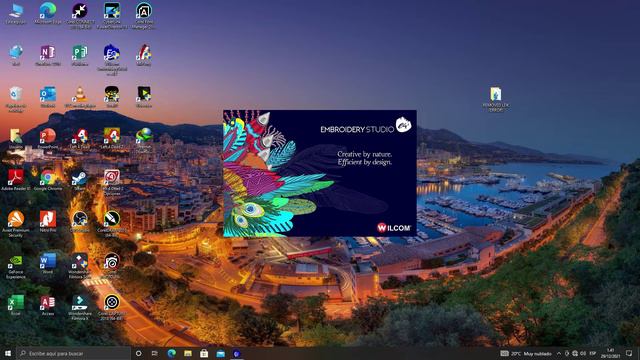
Task: Open the Avast Premium Security shortcut
Action: [16, 224]
